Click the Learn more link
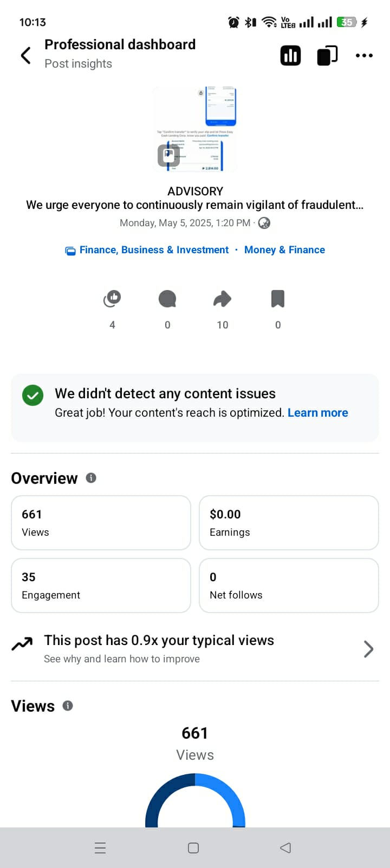This screenshot has width=390, height=868. (x=317, y=413)
